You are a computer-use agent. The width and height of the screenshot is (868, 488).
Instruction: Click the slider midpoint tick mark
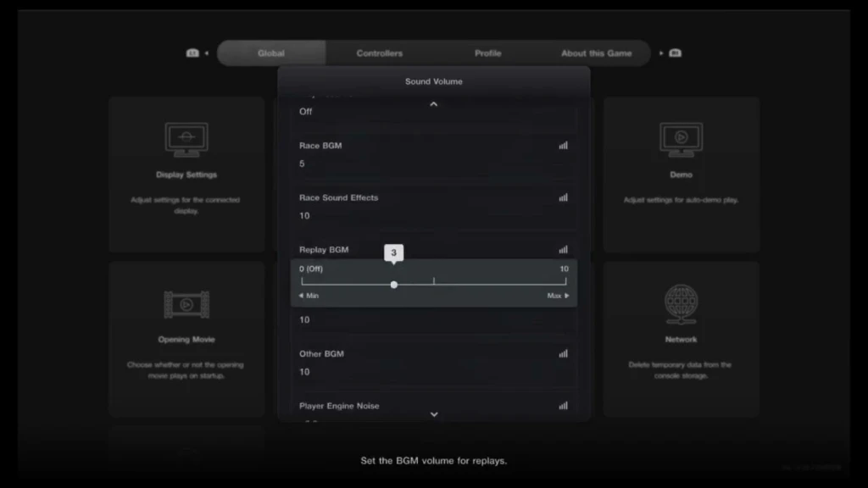pyautogui.click(x=433, y=281)
